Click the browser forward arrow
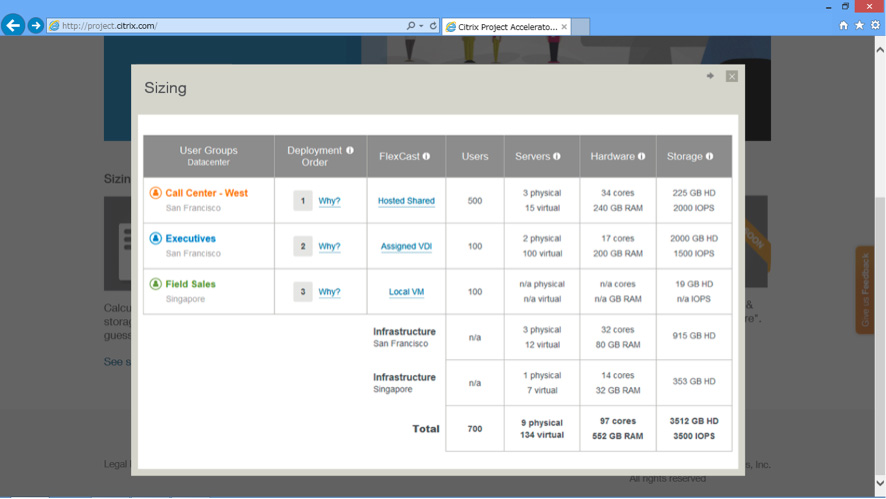The width and height of the screenshot is (886, 499). tap(36, 25)
